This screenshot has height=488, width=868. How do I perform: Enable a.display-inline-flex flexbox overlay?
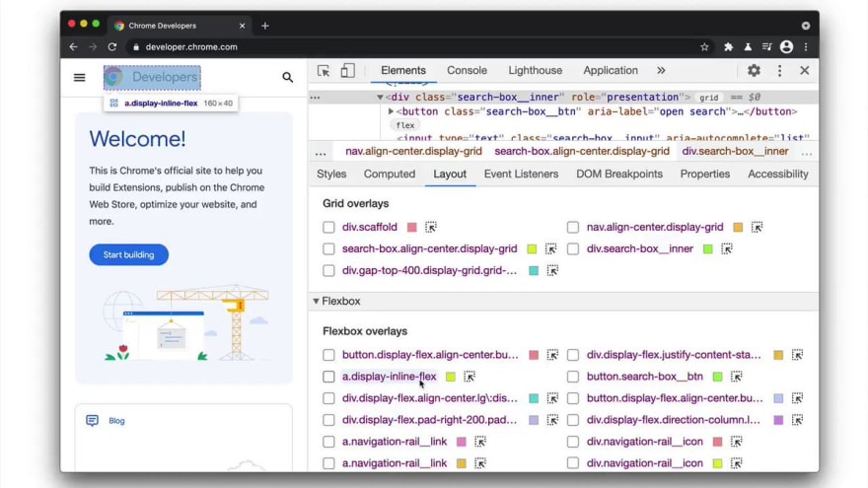328,377
